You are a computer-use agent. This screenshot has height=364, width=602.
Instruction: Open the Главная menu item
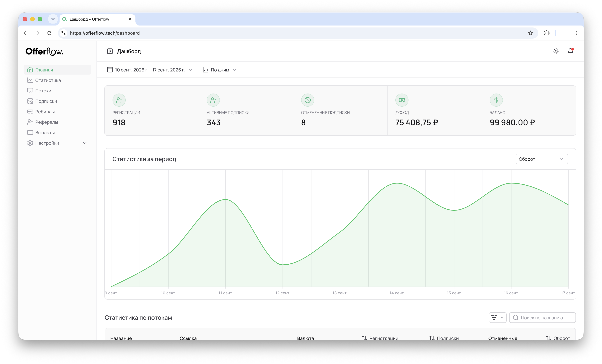pos(57,70)
